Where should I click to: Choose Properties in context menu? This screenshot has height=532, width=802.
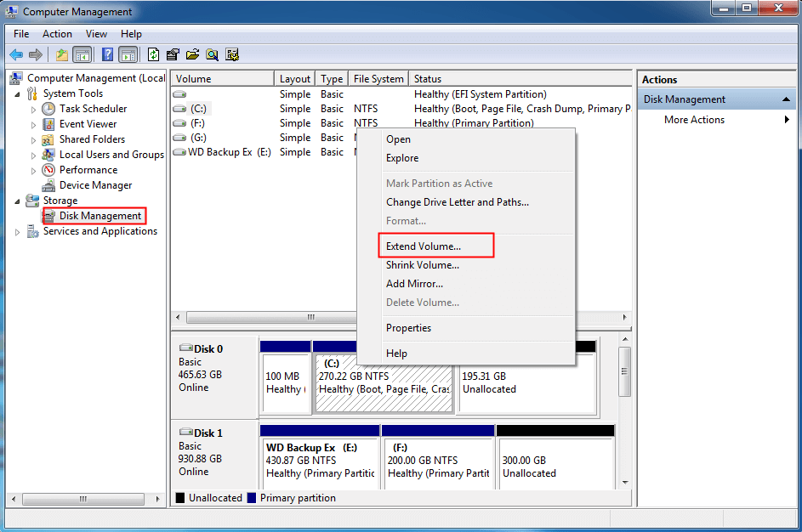click(465, 327)
